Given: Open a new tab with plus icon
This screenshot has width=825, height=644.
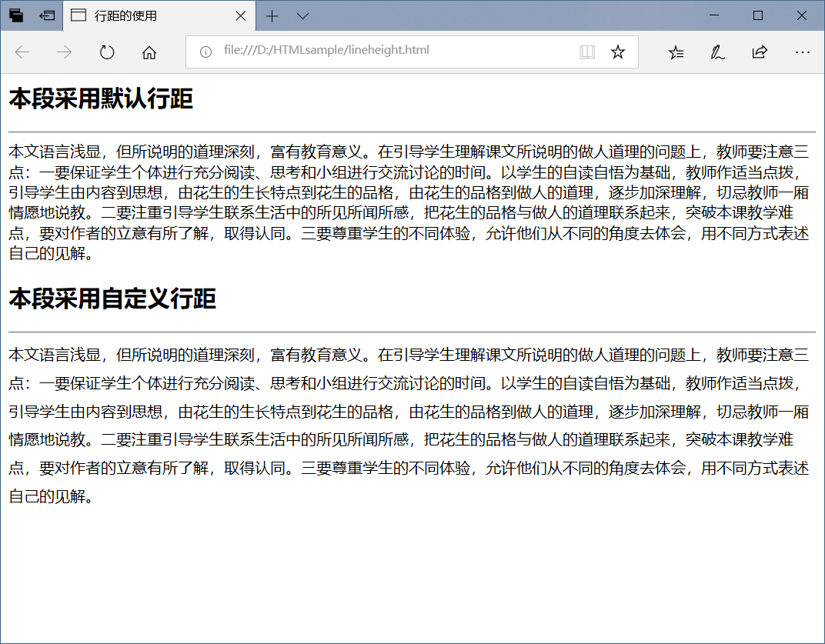Looking at the screenshot, I should (272, 16).
